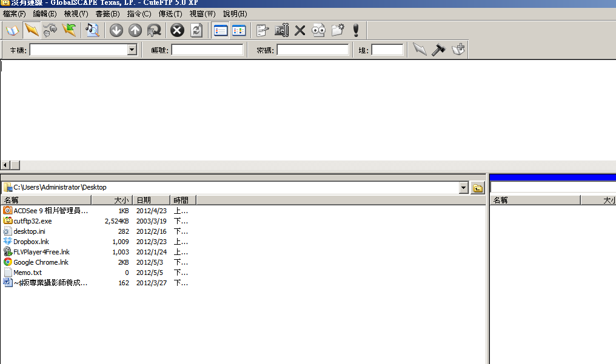
Task: Click the 埠 port input field
Action: pos(387,50)
